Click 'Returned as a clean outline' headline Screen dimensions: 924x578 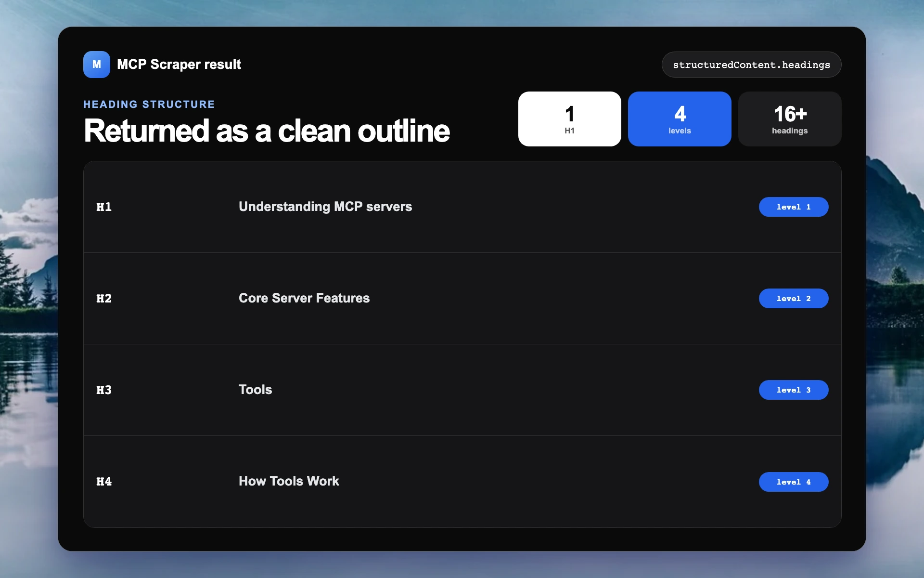(x=267, y=131)
